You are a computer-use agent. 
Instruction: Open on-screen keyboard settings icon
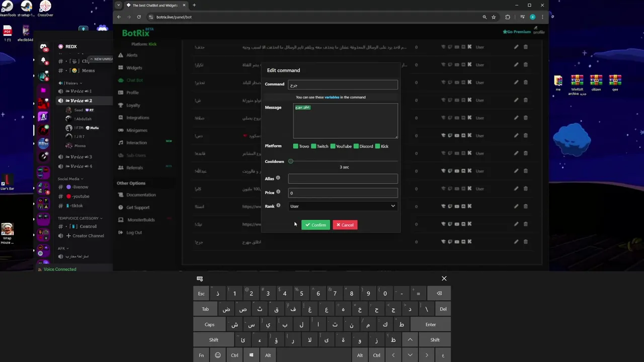tap(200, 279)
